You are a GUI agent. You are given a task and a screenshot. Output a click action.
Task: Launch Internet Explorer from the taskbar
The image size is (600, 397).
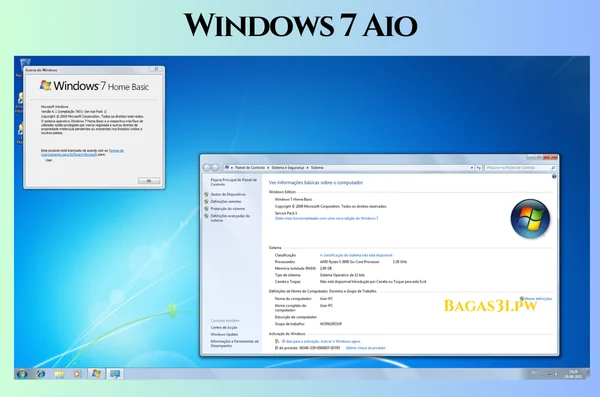tap(40, 374)
